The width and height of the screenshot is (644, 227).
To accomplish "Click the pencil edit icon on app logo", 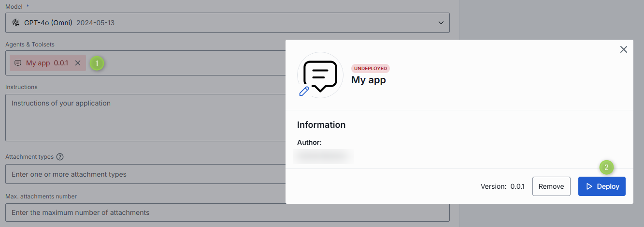I will pos(304,91).
